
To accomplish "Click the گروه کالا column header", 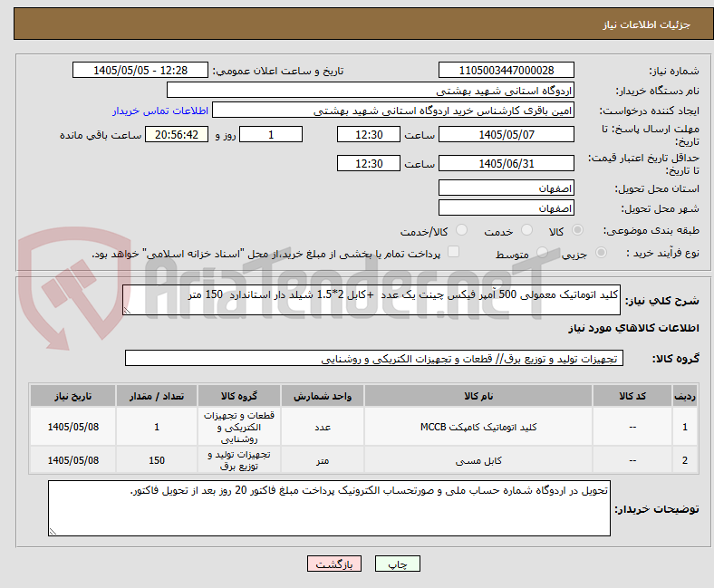I will 239,396.
